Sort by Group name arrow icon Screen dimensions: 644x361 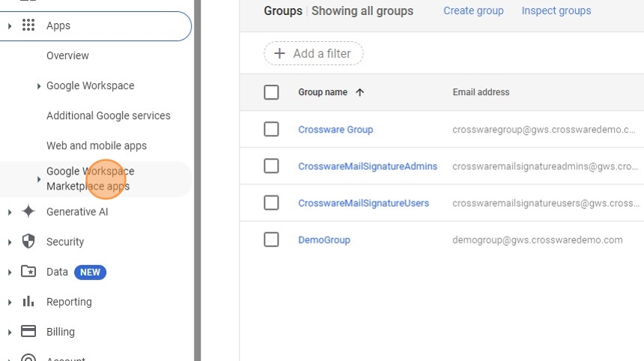(359, 92)
